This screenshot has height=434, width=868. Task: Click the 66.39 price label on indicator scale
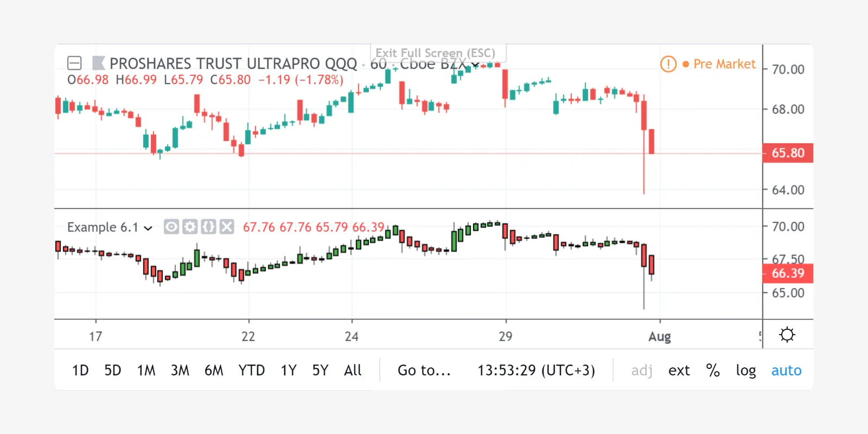pyautogui.click(x=788, y=273)
